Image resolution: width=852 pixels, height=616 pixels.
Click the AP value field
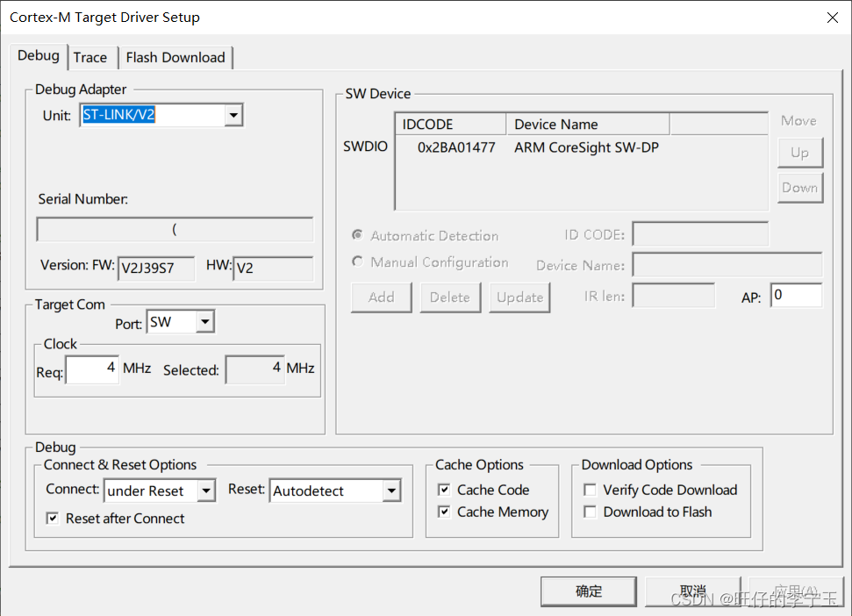coord(796,296)
